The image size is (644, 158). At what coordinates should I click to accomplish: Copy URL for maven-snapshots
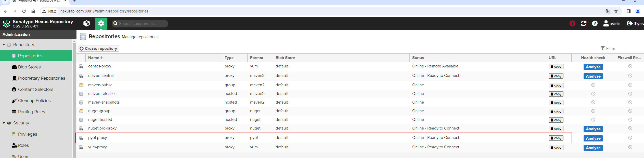556,103
